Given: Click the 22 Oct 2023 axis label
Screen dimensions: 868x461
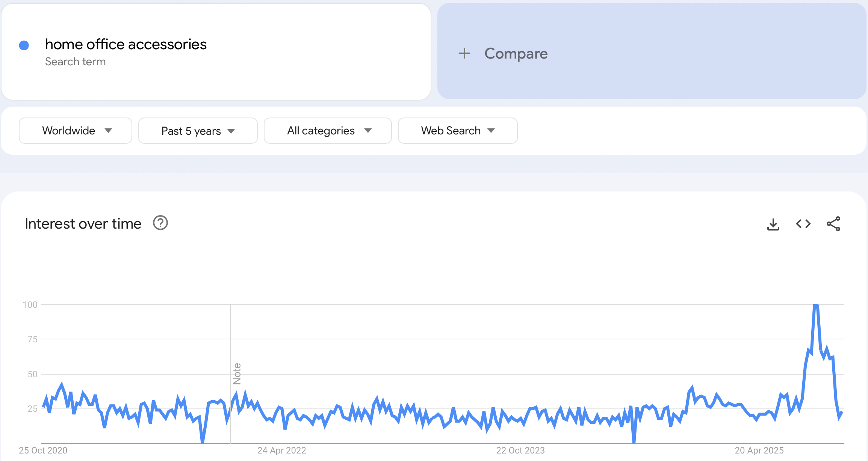Looking at the screenshot, I should coord(520,450).
